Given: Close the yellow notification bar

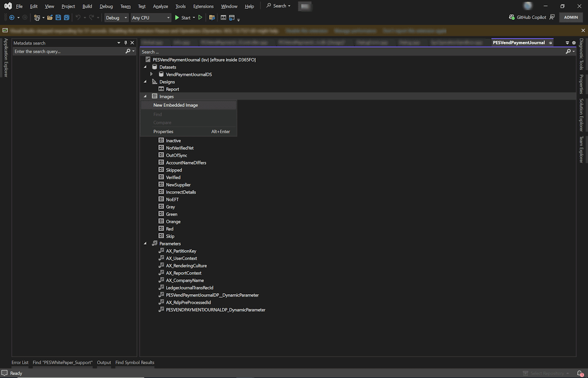Looking at the screenshot, I should click(x=583, y=30).
